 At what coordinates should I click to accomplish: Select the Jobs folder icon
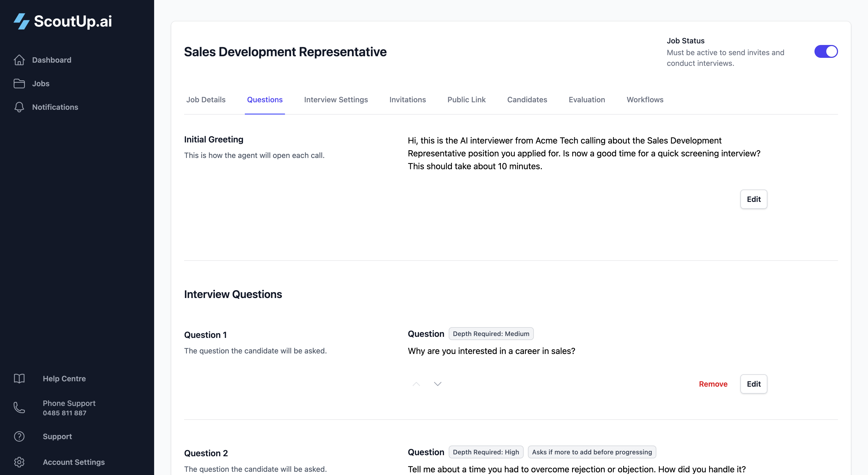[x=19, y=83]
